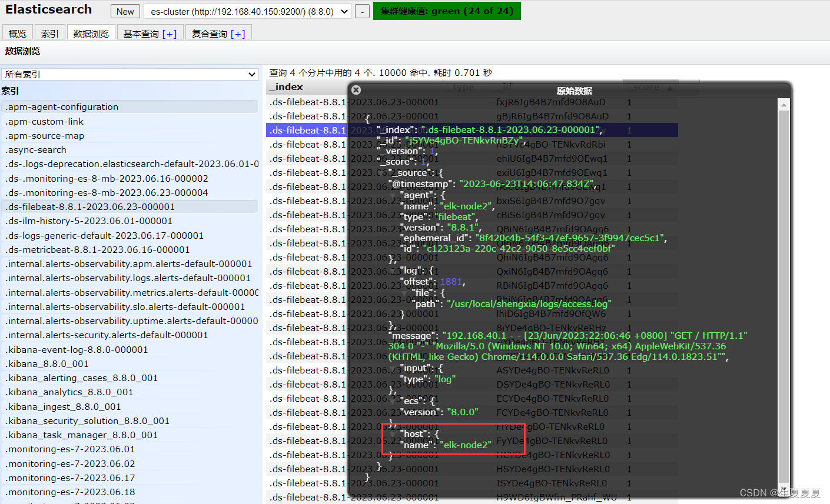Select .kibana_security_solution_8.8.0_001 index
This screenshot has width=830, height=504.
(x=130, y=420)
